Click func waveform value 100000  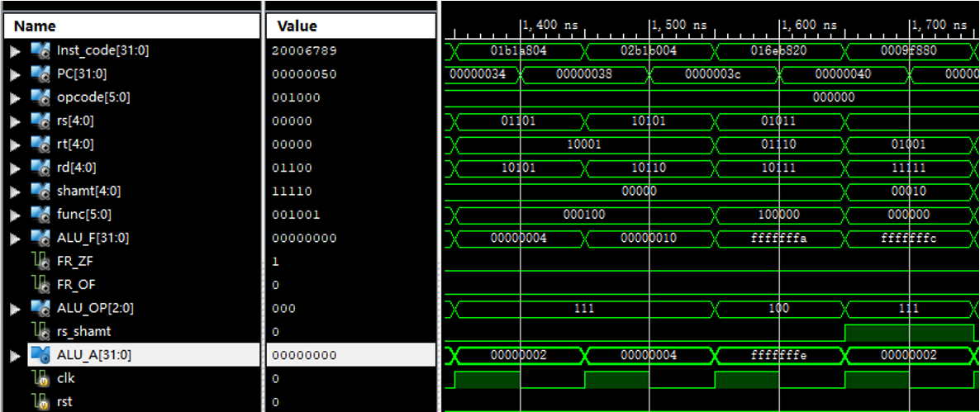[x=778, y=215]
